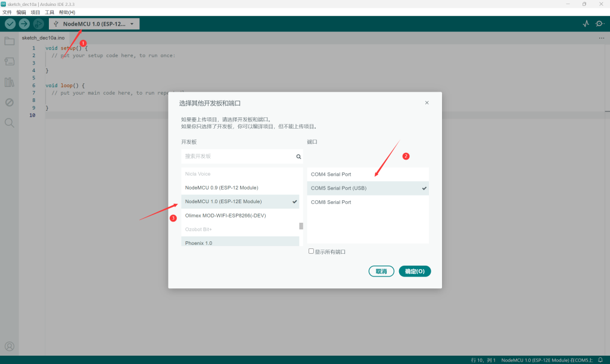
Task: Open the Serial Monitor icon
Action: coord(599,24)
